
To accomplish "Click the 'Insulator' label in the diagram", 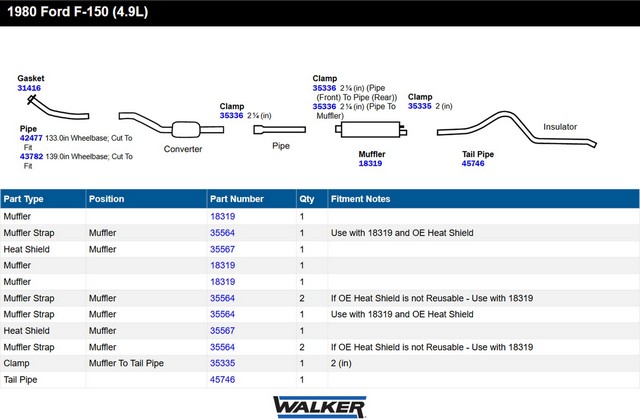I will click(560, 127).
